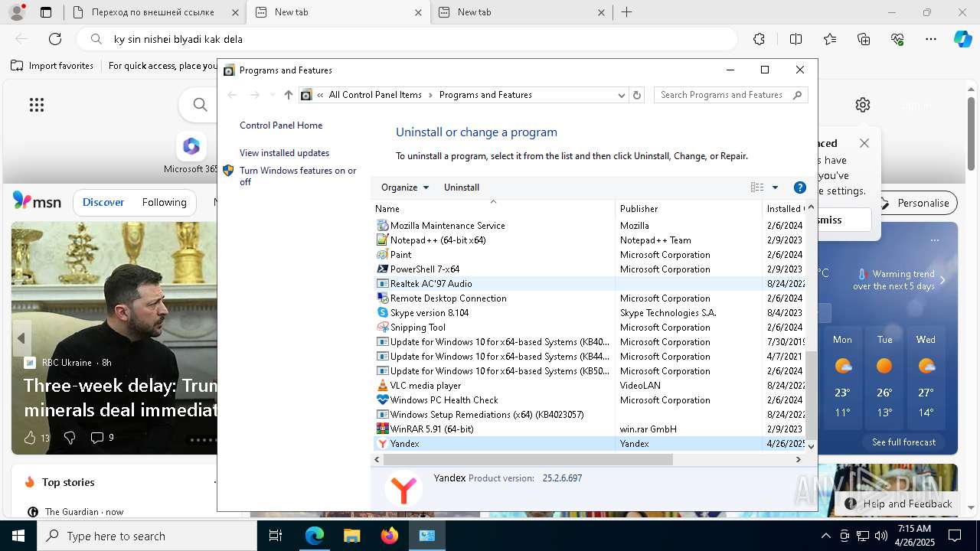Select the Following tab on MSN
Screen dimensions: 980x551
(x=164, y=202)
